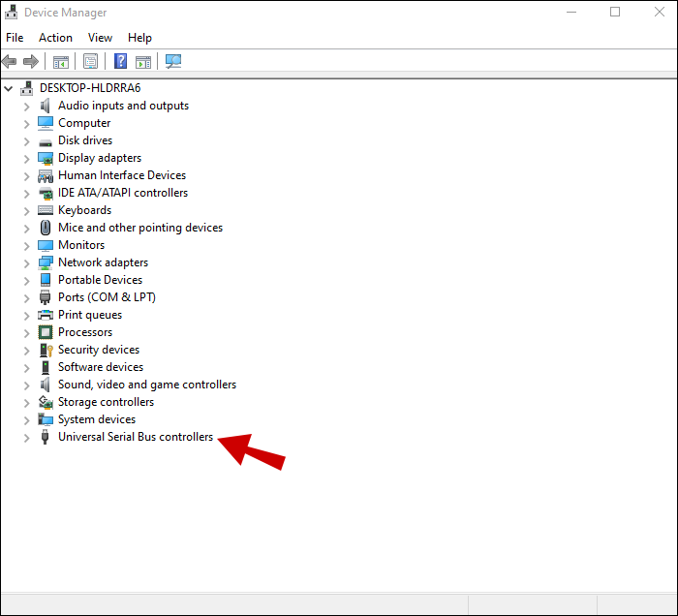This screenshot has height=616, width=678.
Task: Click the Computer category monitor icon
Action: click(x=45, y=123)
